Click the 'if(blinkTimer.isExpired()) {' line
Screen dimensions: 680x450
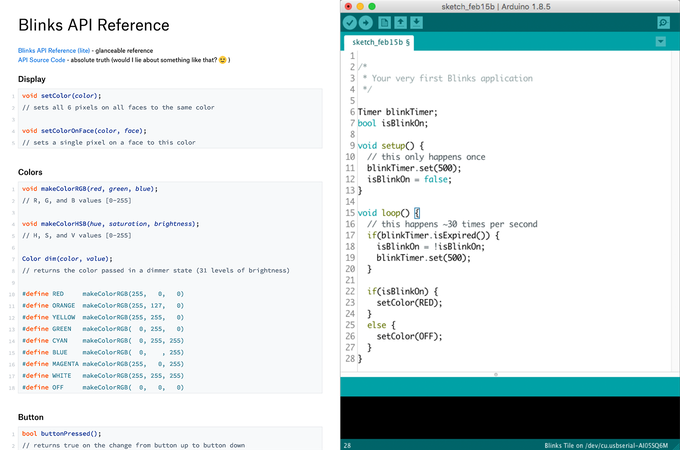pos(433,235)
